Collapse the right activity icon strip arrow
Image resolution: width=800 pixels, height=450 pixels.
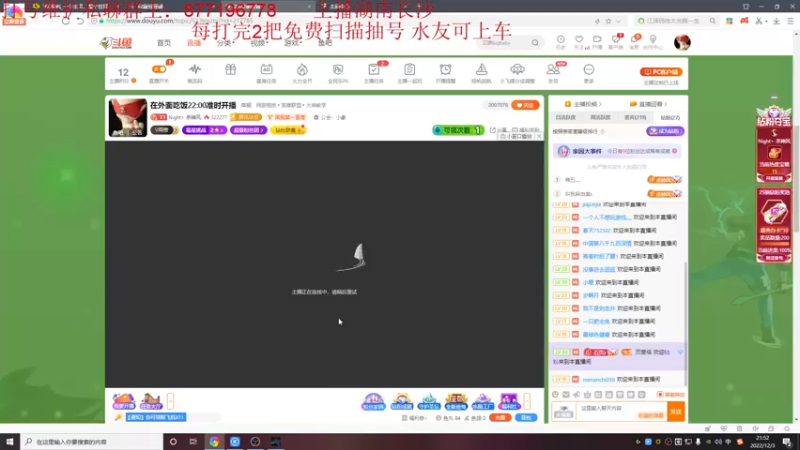(527, 401)
